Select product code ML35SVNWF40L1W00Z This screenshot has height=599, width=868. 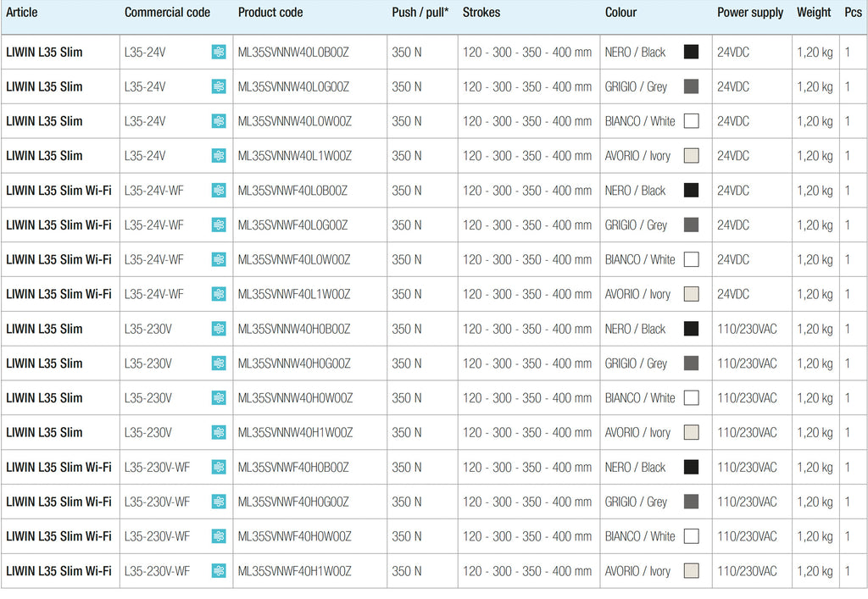tap(294, 294)
